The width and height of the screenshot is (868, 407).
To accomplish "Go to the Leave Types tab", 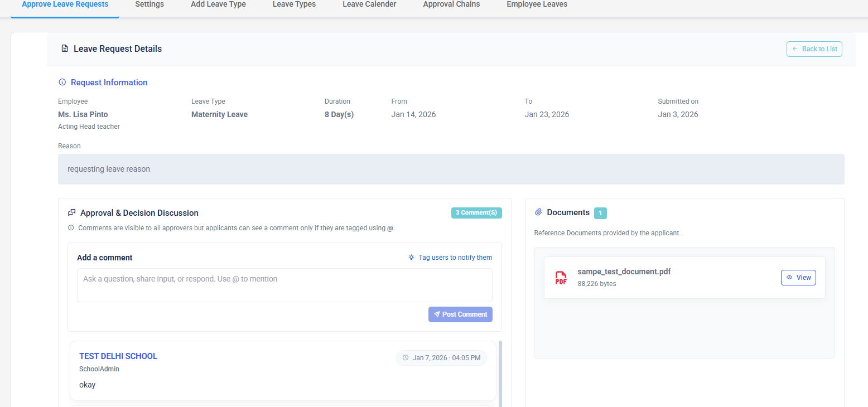I will coord(294,4).
